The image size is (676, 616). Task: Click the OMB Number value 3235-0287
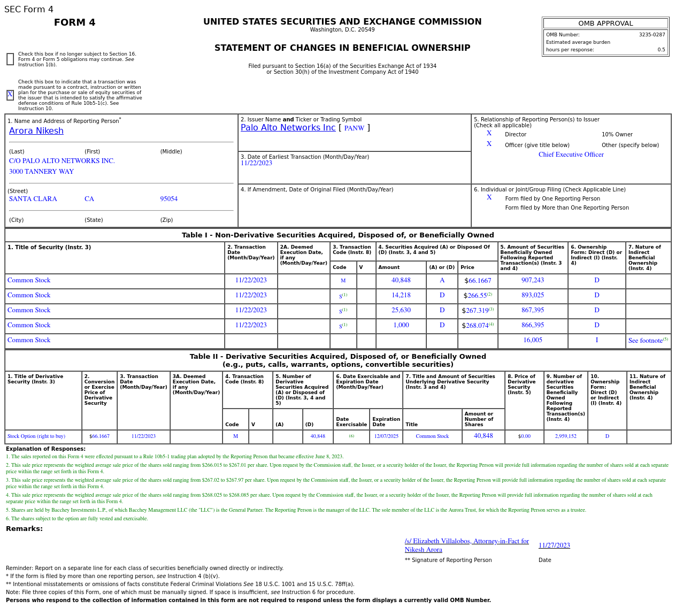tap(652, 35)
